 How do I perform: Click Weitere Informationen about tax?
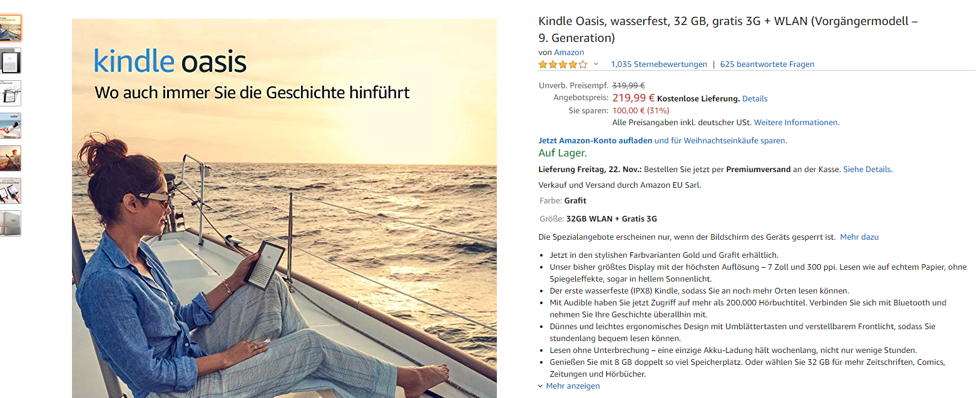click(796, 123)
